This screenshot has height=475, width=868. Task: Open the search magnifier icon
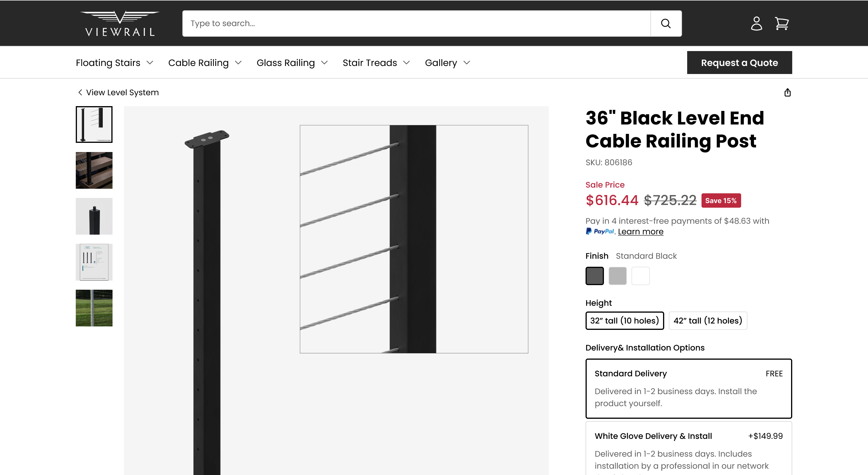click(665, 23)
